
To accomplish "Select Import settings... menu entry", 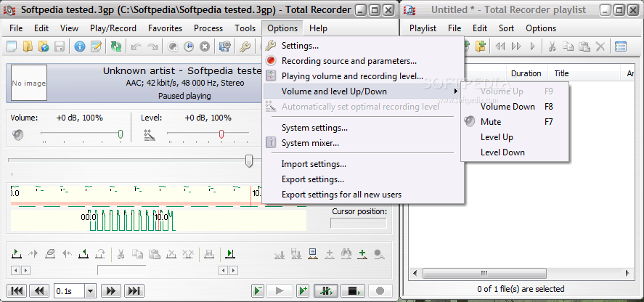I will pyautogui.click(x=363, y=164).
